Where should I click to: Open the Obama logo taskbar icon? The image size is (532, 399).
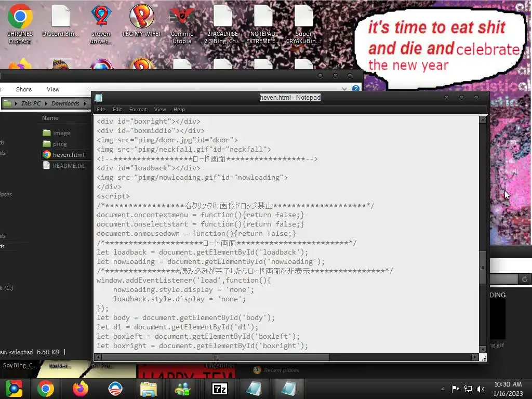tap(115, 389)
